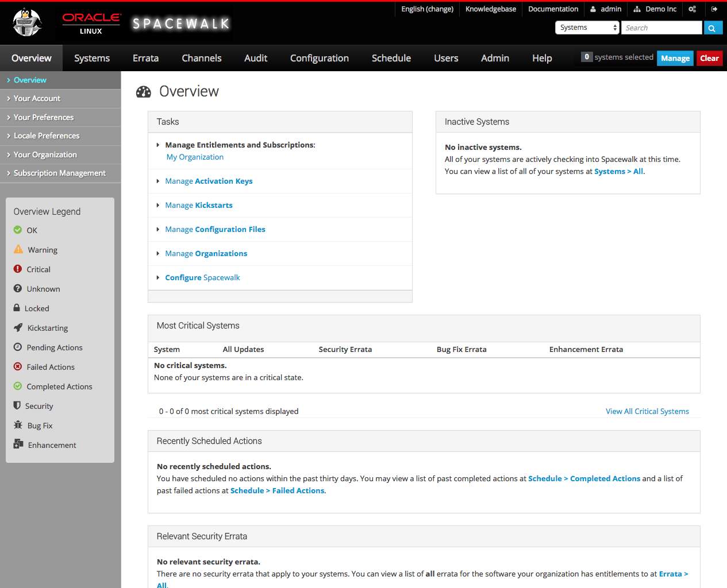The width and height of the screenshot is (727, 588).
Task: Open the Errata main menu tab
Action: (x=145, y=58)
